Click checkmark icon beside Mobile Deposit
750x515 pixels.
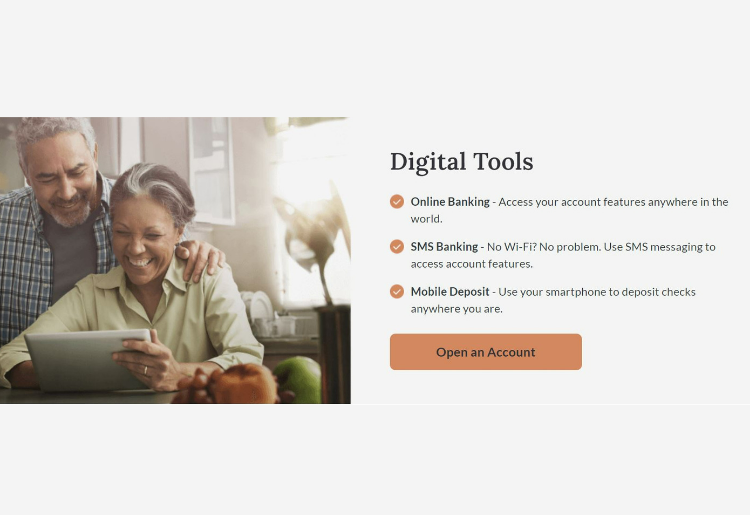(397, 292)
